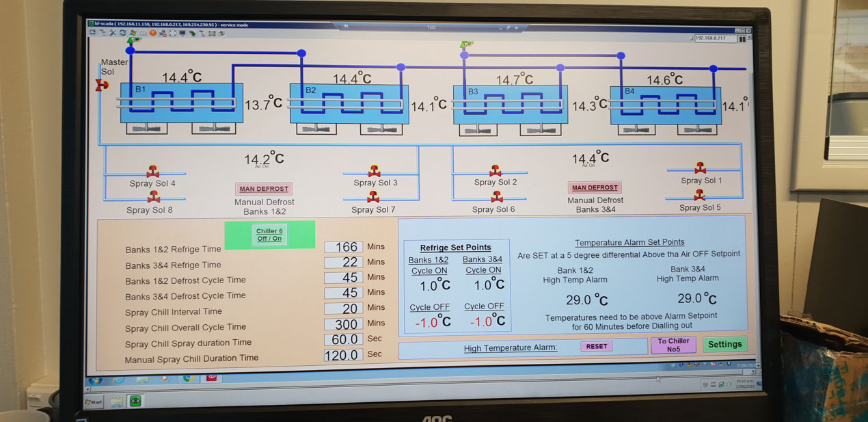Toggle the Spray Sol 4 valve
Image resolution: width=868 pixels, height=422 pixels.
pos(152,172)
